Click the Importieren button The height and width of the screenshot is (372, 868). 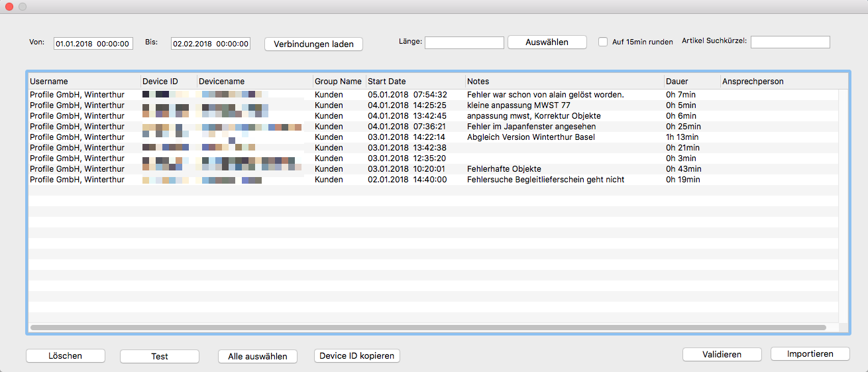[x=810, y=354]
